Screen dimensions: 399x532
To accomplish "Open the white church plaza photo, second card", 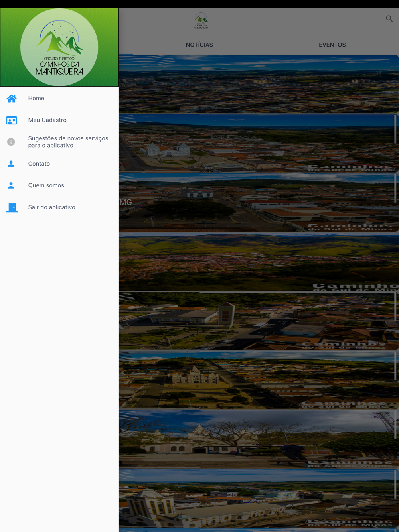I will click(258, 144).
